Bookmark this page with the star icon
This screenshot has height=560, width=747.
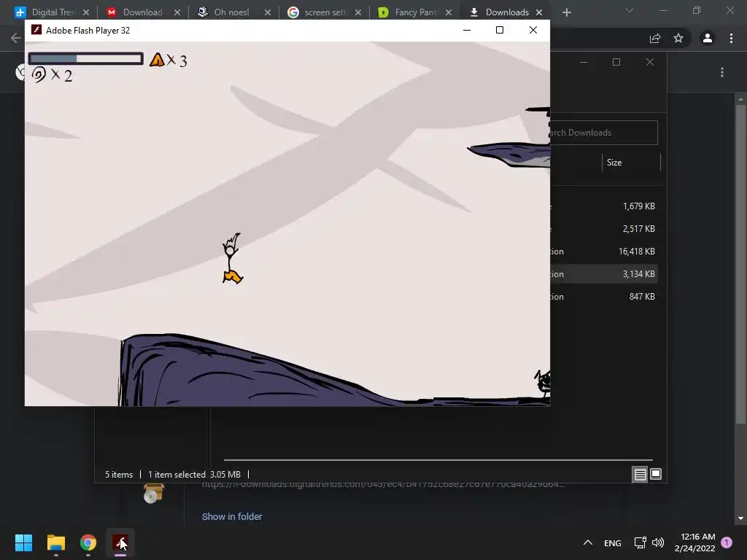tap(678, 38)
